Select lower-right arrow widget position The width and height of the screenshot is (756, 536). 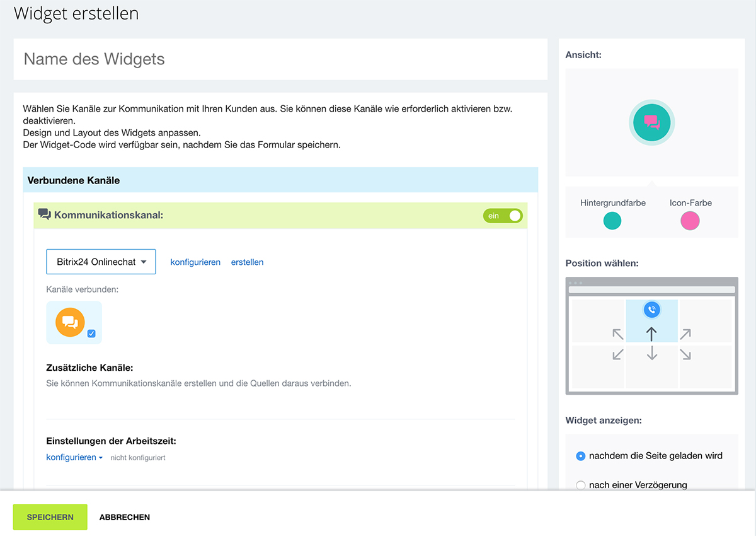(685, 354)
